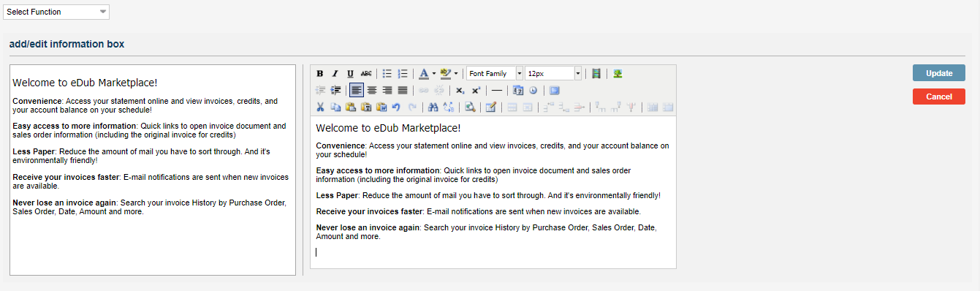980x291 pixels.
Task: Open the highlight color picker arrow
Action: coord(456,73)
